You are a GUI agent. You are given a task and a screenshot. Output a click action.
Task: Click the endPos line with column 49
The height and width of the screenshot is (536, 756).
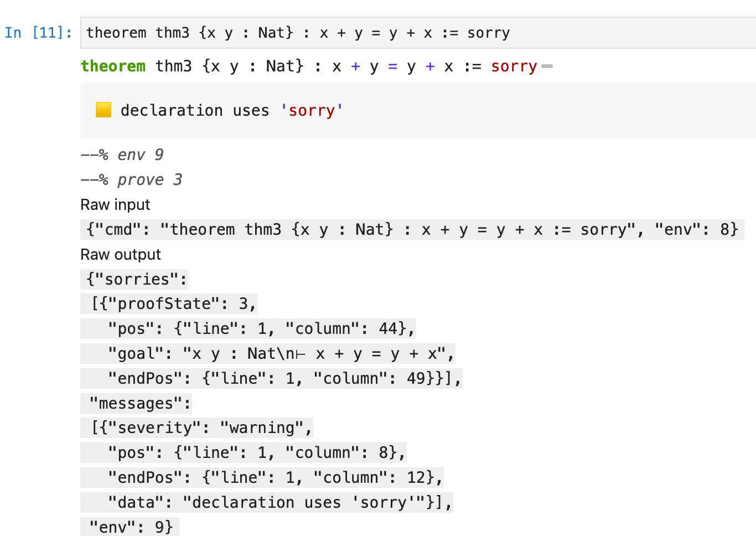272,378
